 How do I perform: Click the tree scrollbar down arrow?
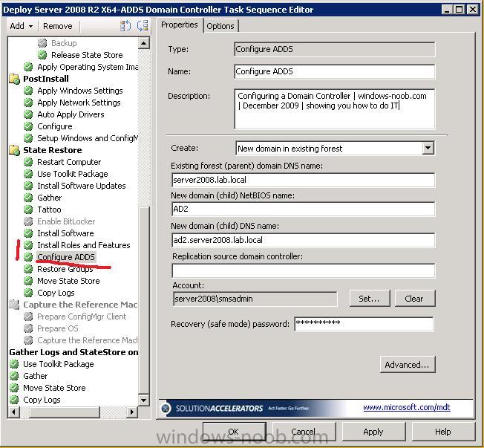coord(143,400)
